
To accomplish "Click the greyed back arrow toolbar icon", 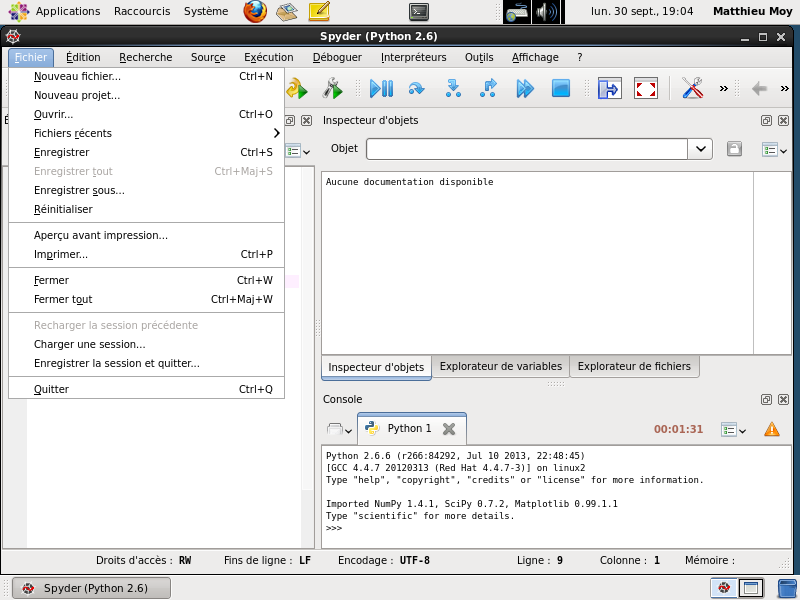I will coord(759,89).
